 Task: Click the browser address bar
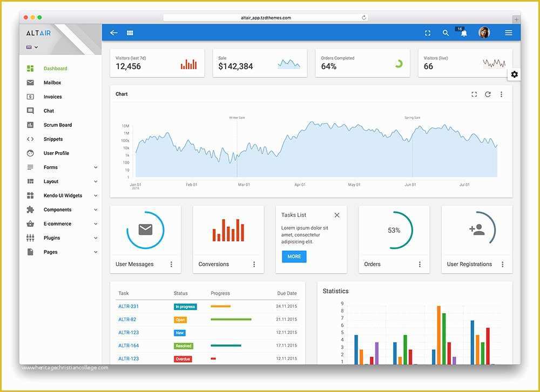pyautogui.click(x=266, y=18)
